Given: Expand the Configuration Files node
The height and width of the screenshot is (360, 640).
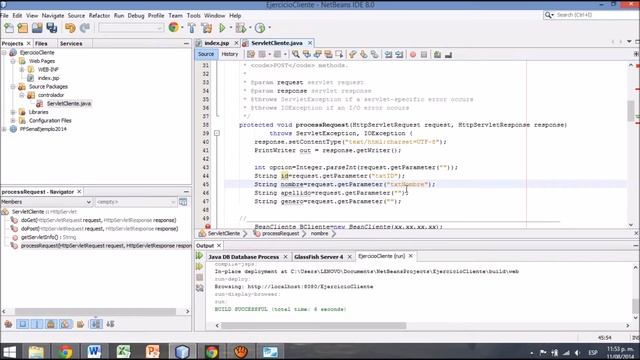Looking at the screenshot, I should coord(13,121).
